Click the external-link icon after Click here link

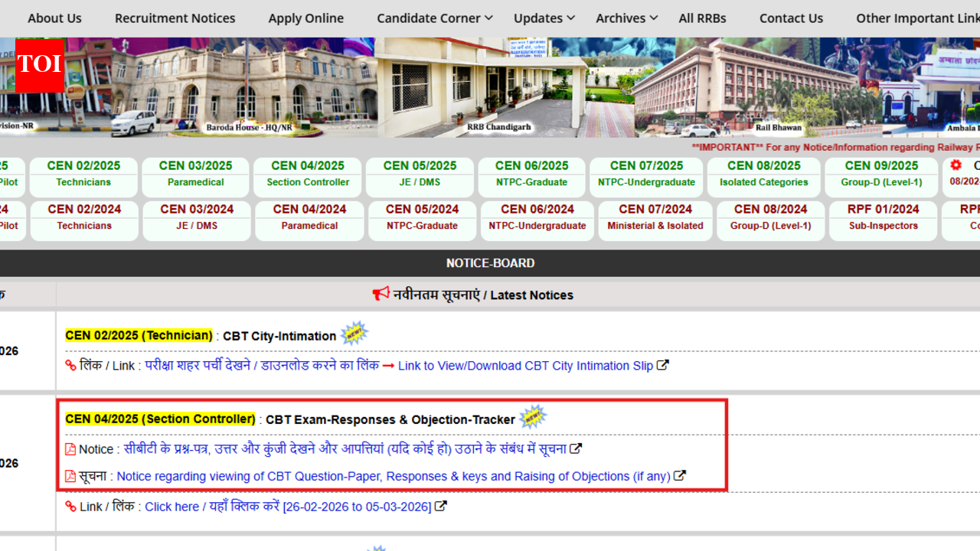tap(439, 506)
